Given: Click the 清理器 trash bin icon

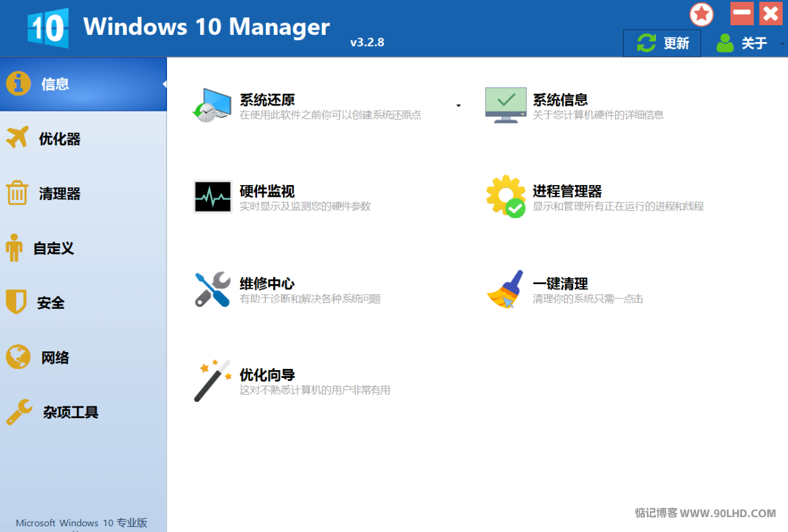Looking at the screenshot, I should [17, 193].
